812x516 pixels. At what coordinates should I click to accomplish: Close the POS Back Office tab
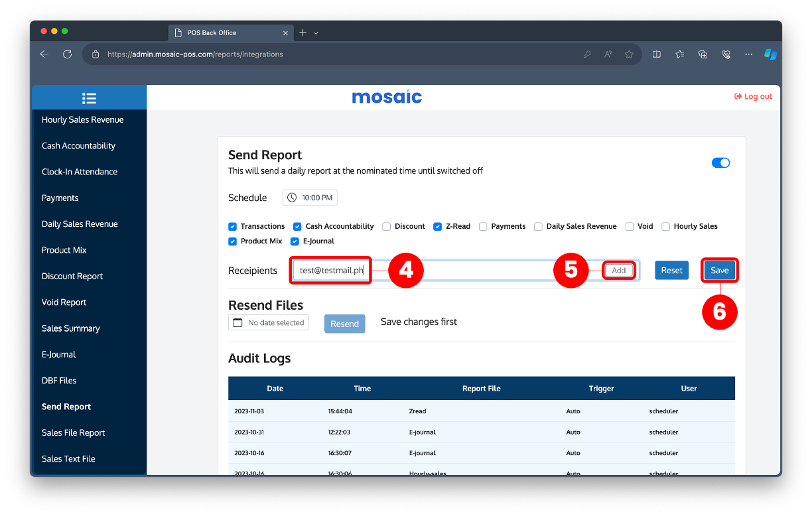[285, 32]
